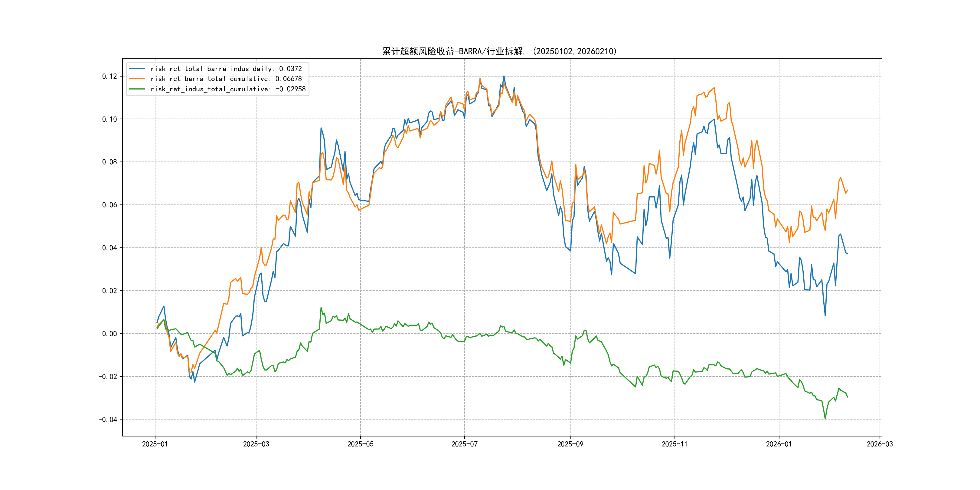
Task: Click the -0.04 y-axis tick label
Action: (108, 419)
